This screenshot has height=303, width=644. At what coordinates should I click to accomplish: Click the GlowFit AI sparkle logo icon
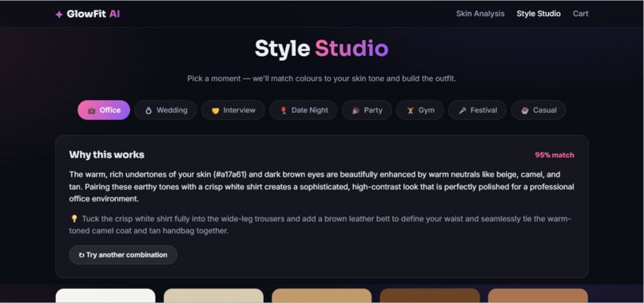pos(59,14)
